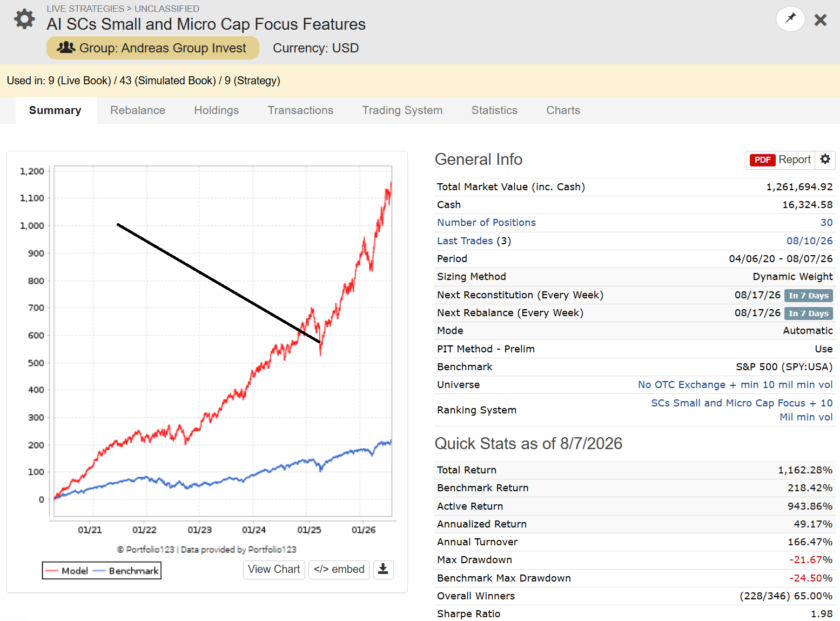
Task: Click the red Model legend swatch
Action: point(52,571)
